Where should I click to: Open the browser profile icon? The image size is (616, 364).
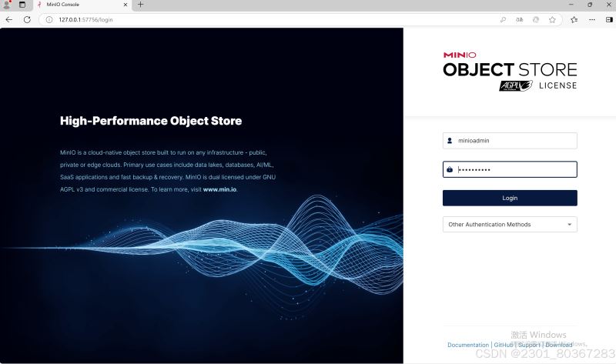click(x=7, y=5)
